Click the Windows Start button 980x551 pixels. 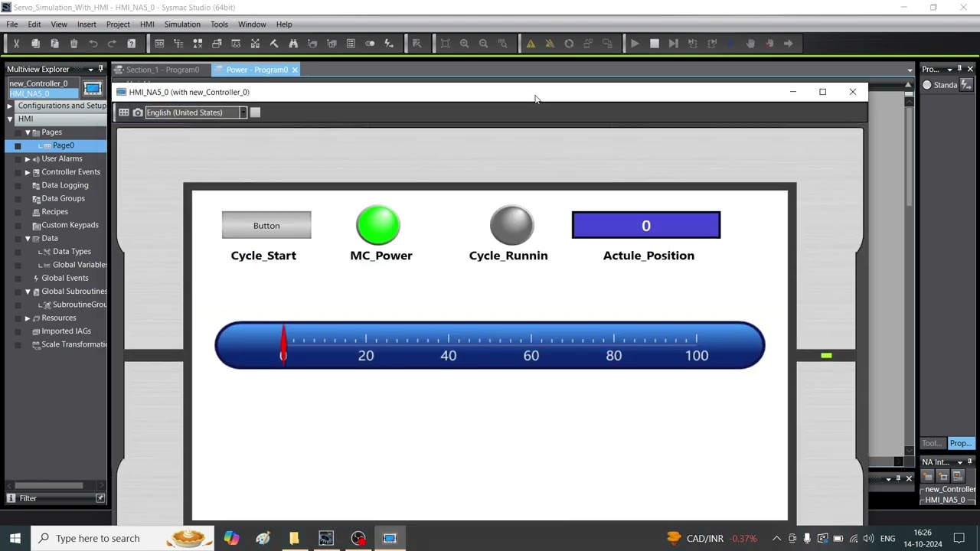(15, 538)
